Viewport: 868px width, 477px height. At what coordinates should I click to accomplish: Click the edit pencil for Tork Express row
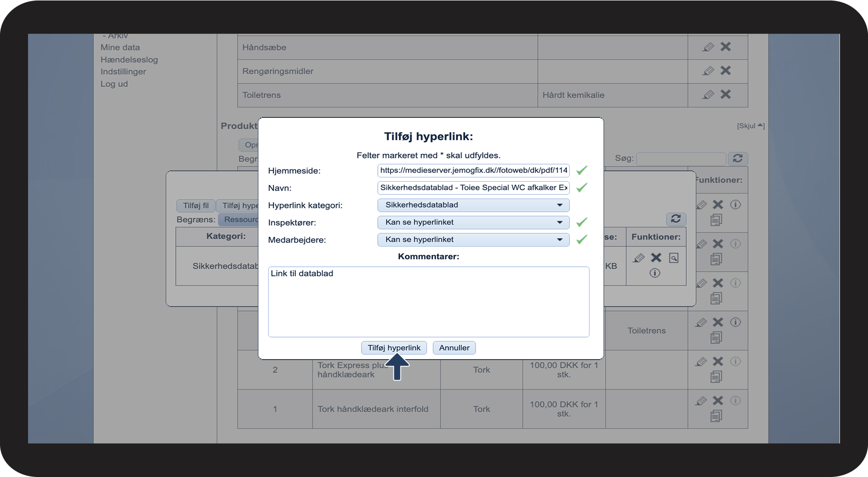point(701,362)
